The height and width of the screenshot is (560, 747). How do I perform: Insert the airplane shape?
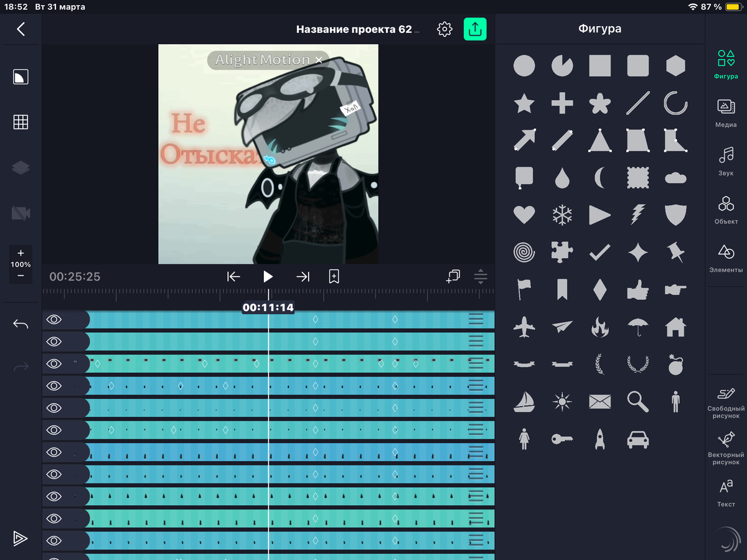pos(524,326)
